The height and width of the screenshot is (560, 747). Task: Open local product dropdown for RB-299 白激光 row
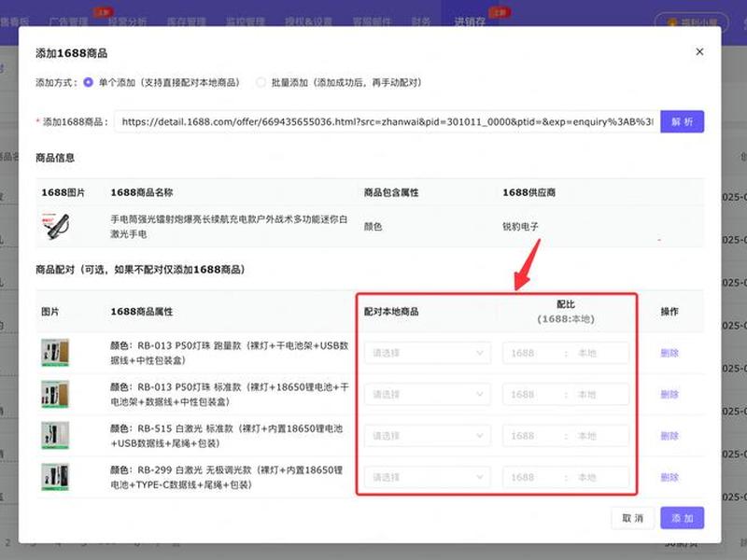click(428, 477)
